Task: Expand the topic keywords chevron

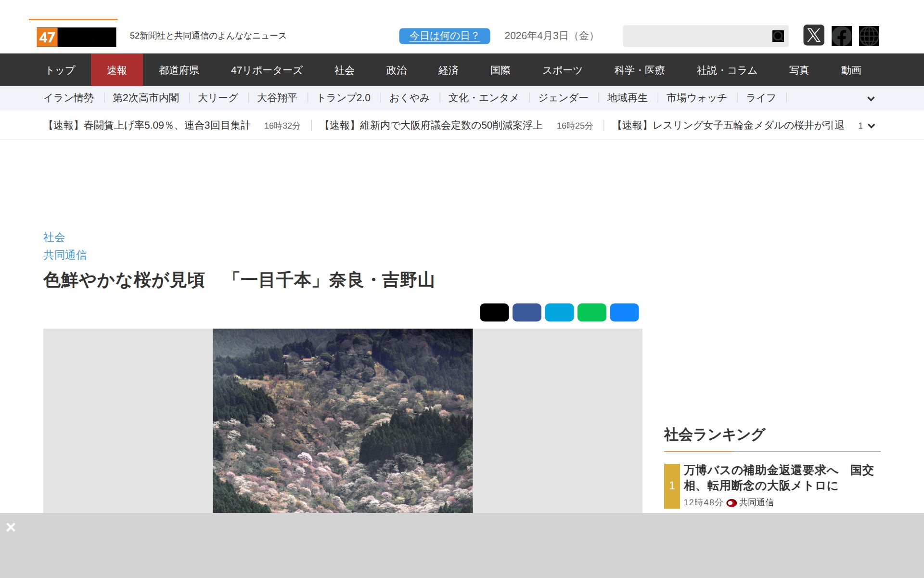Action: pyautogui.click(x=871, y=99)
